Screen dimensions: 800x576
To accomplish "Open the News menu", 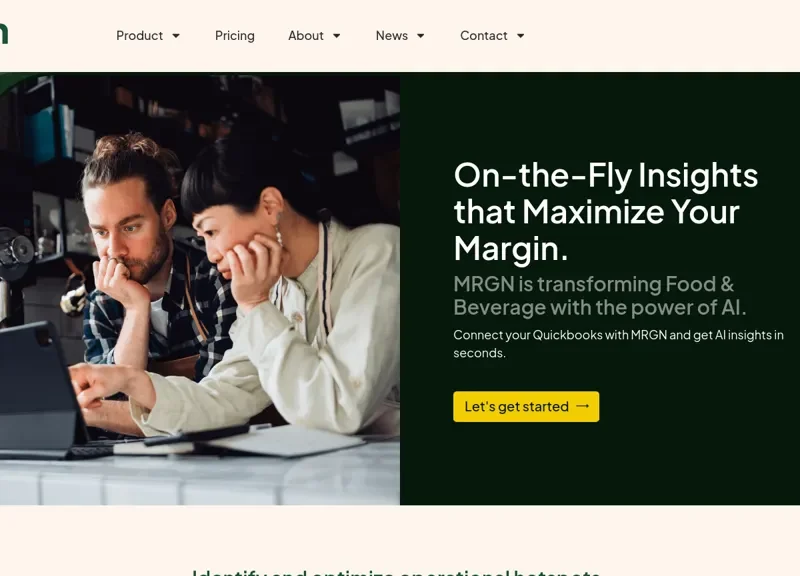I will click(392, 36).
